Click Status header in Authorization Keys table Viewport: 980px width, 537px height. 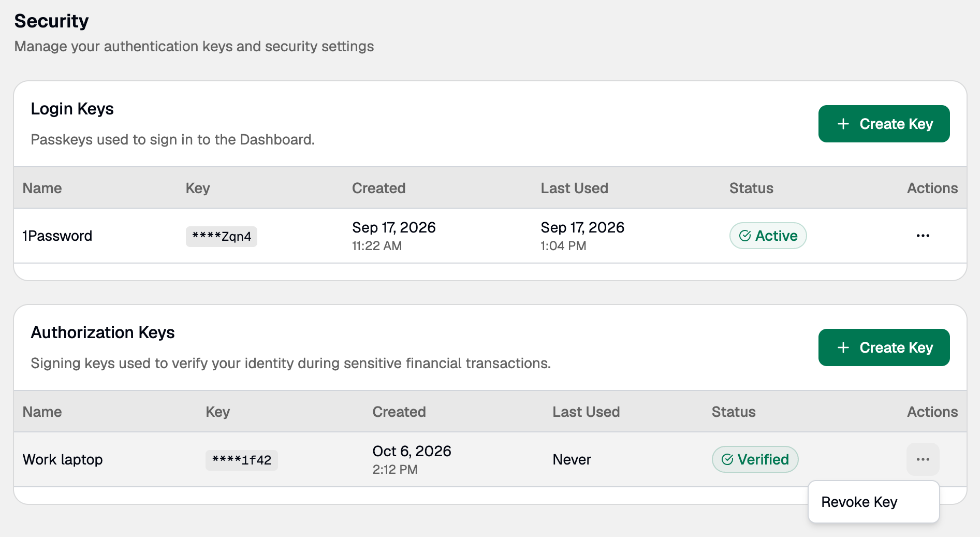coord(734,412)
